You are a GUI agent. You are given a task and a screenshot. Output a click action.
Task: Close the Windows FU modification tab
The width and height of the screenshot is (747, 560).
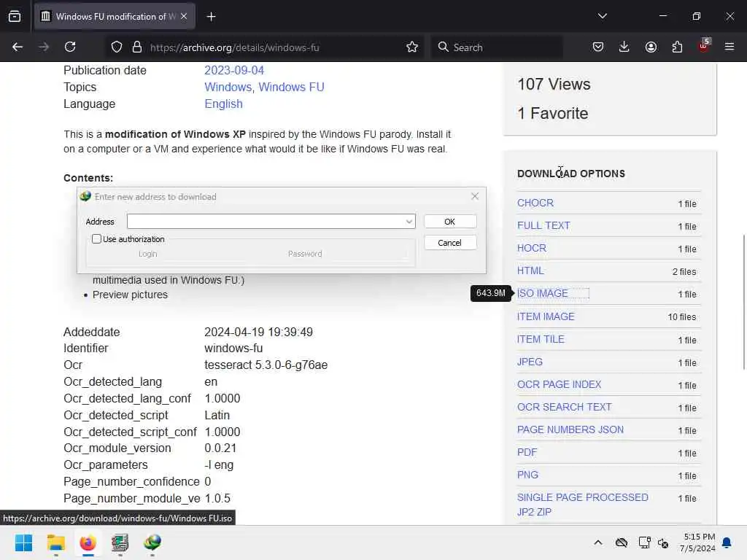tap(184, 17)
